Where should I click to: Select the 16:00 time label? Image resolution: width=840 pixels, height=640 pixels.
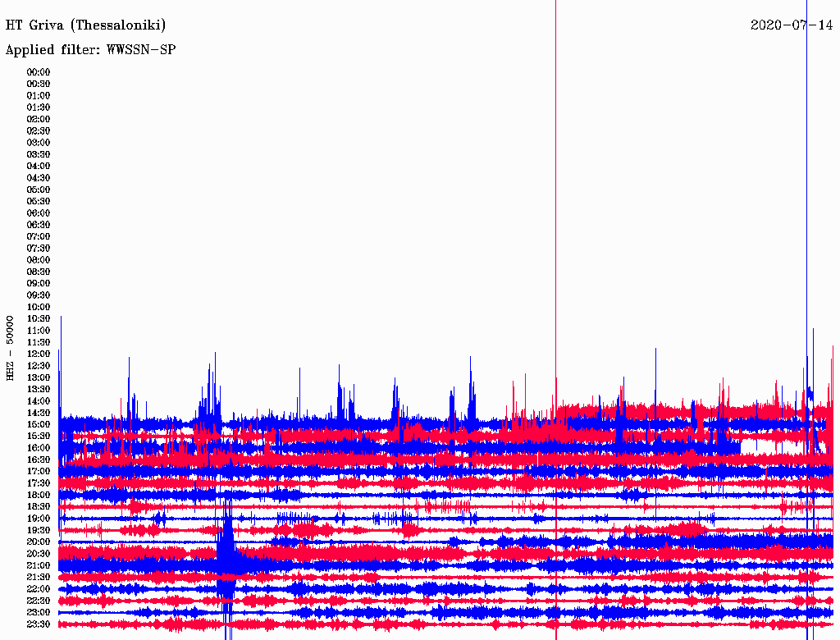[39, 448]
